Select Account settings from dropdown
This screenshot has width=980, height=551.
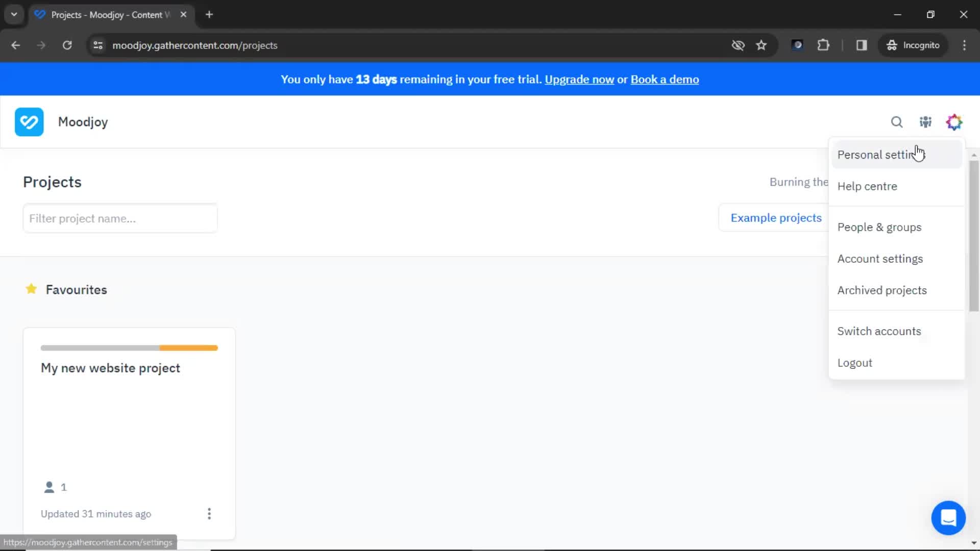pos(880,258)
